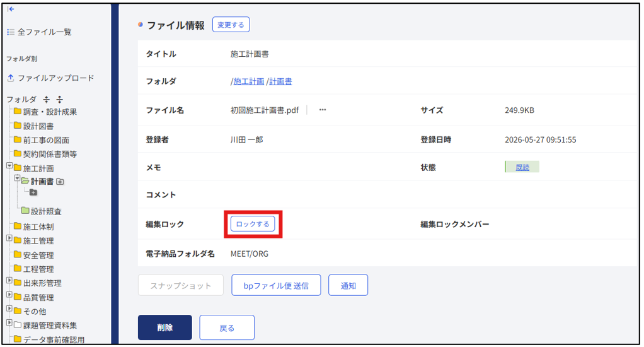This screenshot has width=644, height=347.
Task: Click the timestamp 2026-05-27 09:51:55
Action: (x=541, y=140)
